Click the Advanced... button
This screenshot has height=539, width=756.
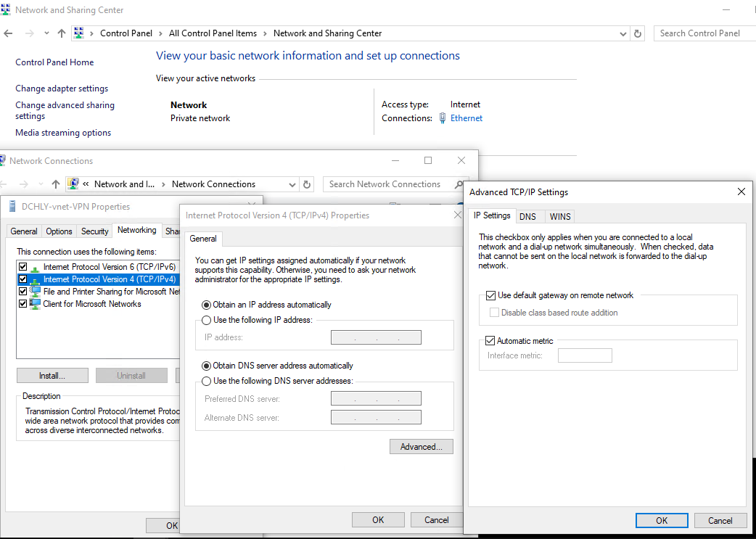pyautogui.click(x=422, y=447)
